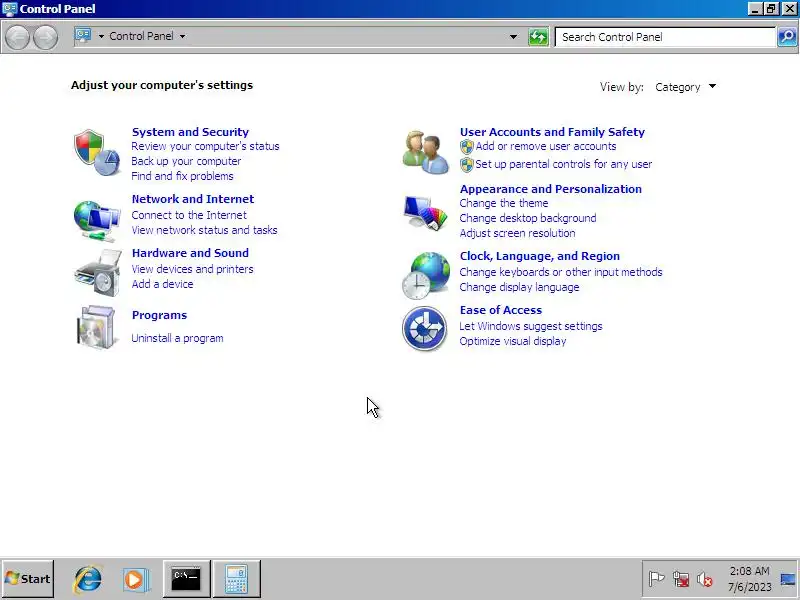The height and width of the screenshot is (600, 800).
Task: Click Change display language
Action: pos(519,287)
